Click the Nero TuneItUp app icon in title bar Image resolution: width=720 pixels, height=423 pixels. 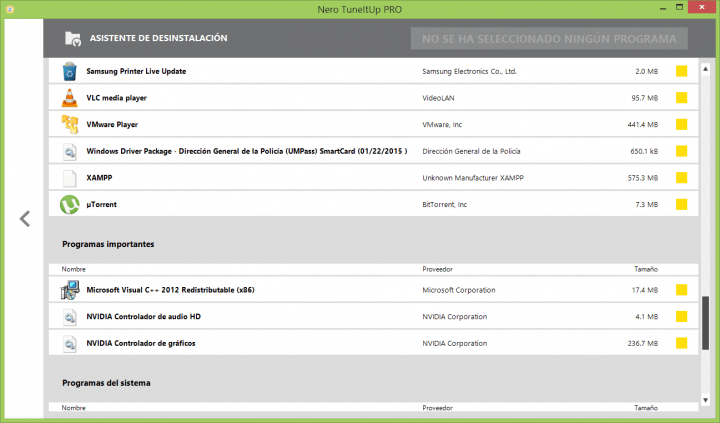[9, 9]
